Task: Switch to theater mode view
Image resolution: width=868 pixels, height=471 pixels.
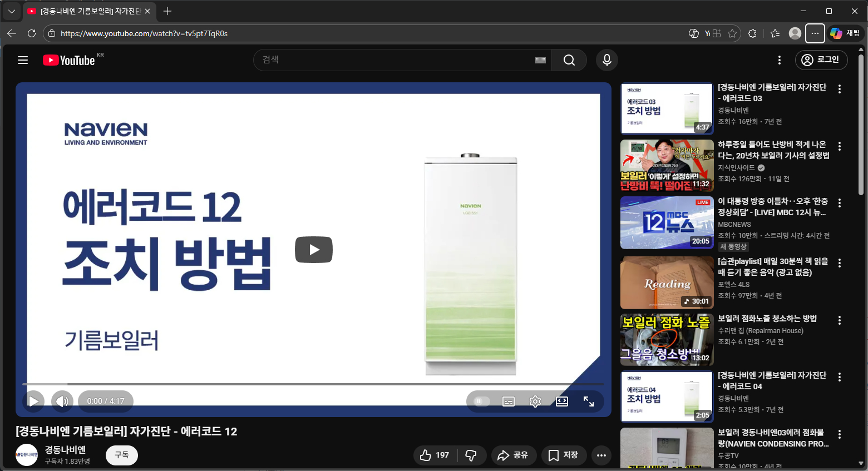Action: 562,401
